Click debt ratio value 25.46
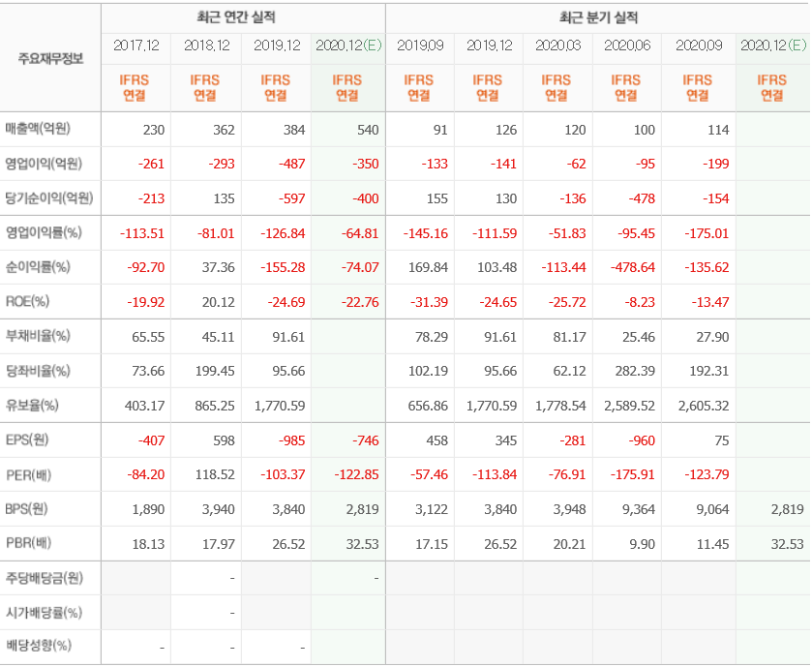812x667 pixels. tap(639, 337)
